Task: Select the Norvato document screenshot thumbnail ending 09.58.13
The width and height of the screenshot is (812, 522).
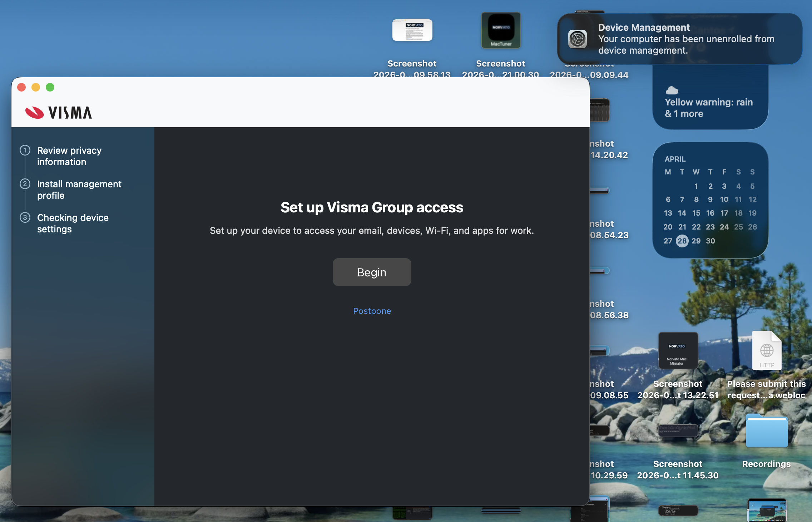Action: (412, 30)
